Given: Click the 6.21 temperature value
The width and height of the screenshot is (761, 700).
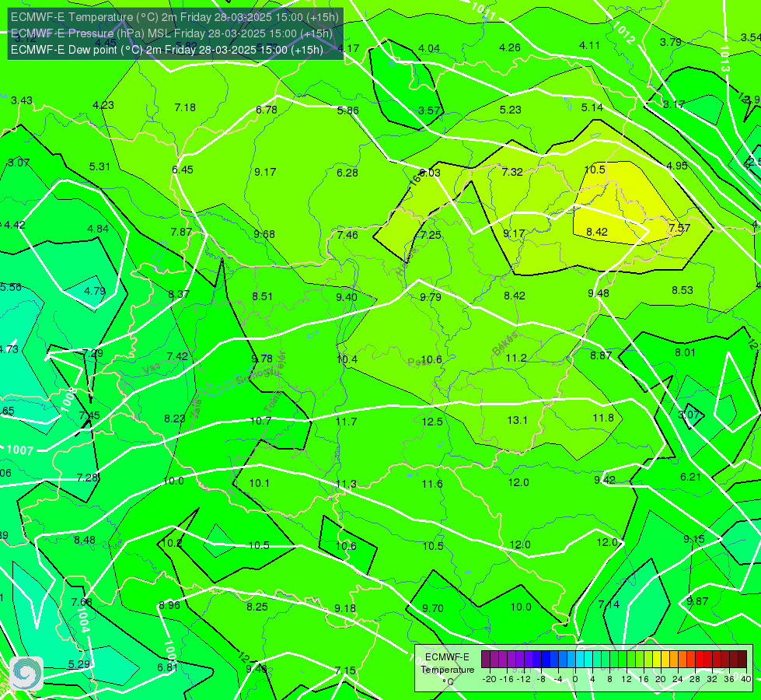Looking at the screenshot, I should (690, 477).
